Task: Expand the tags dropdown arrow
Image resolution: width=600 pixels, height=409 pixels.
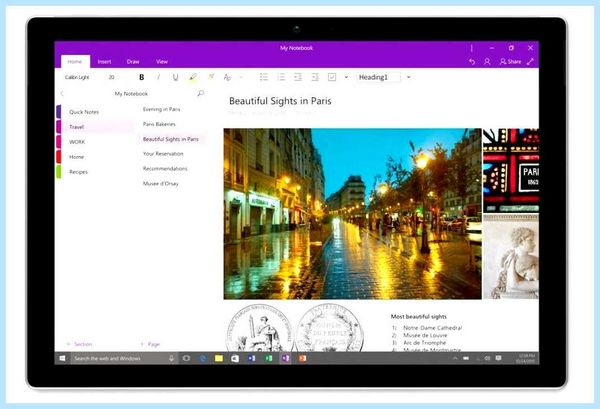Action: point(346,77)
